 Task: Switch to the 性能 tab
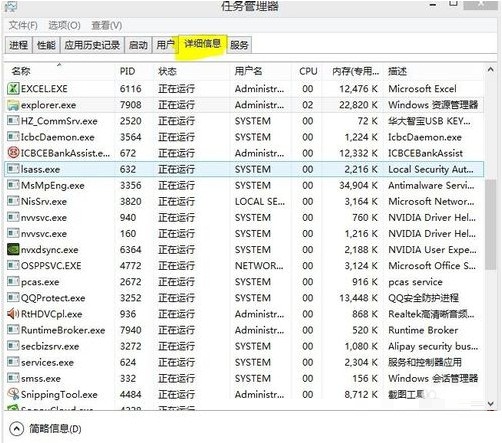tap(46, 45)
